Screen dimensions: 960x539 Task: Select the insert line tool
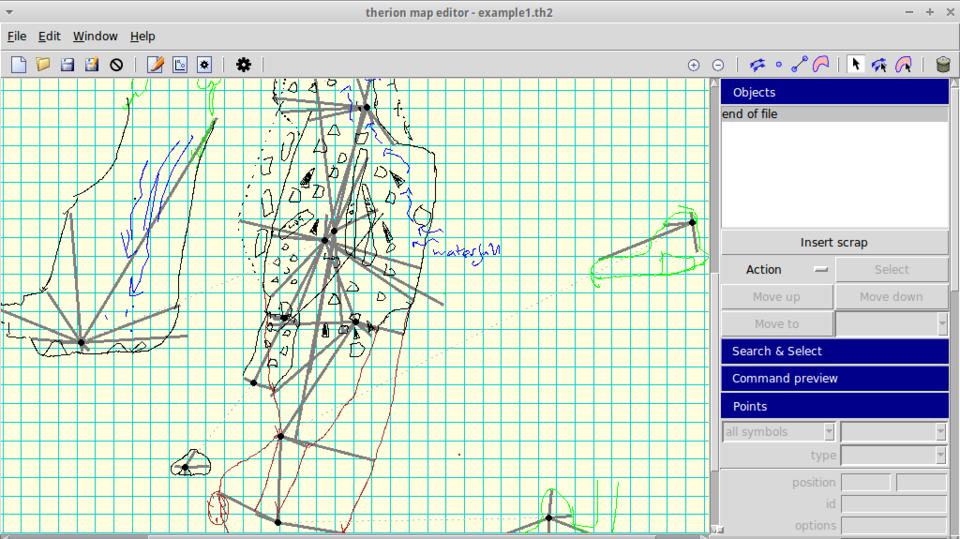click(x=799, y=64)
